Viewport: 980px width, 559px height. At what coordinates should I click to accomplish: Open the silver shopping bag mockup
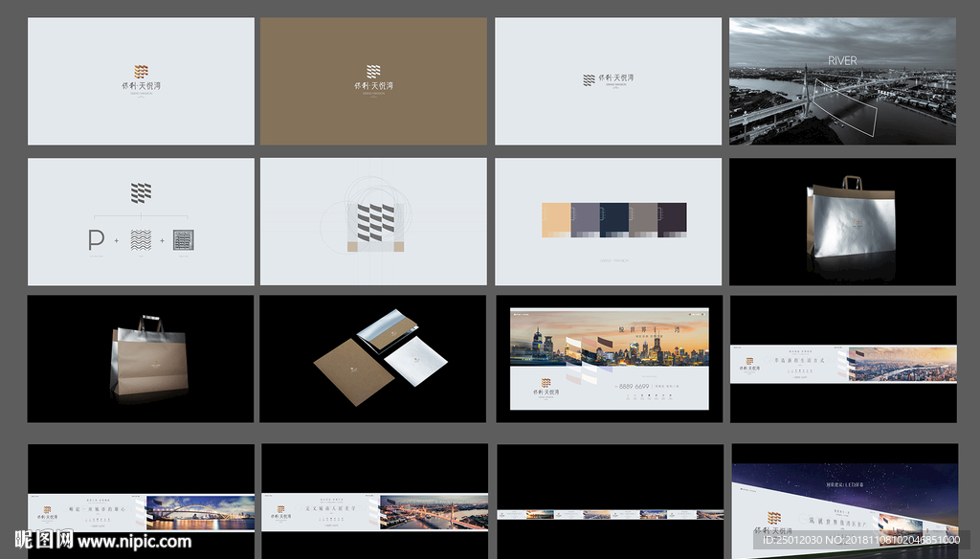(842, 221)
